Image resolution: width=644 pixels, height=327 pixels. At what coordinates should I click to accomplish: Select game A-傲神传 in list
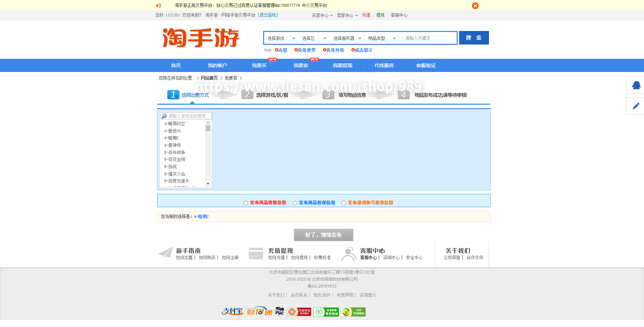coord(172,145)
